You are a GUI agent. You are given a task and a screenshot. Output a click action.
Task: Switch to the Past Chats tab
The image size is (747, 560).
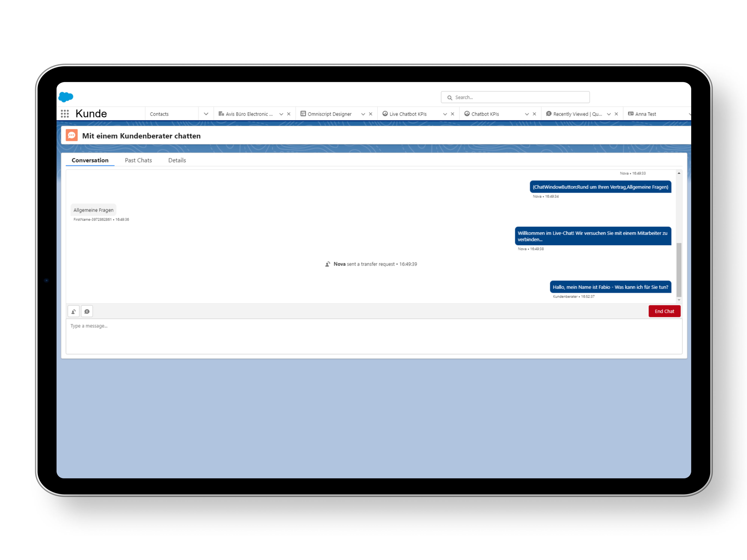(x=138, y=160)
